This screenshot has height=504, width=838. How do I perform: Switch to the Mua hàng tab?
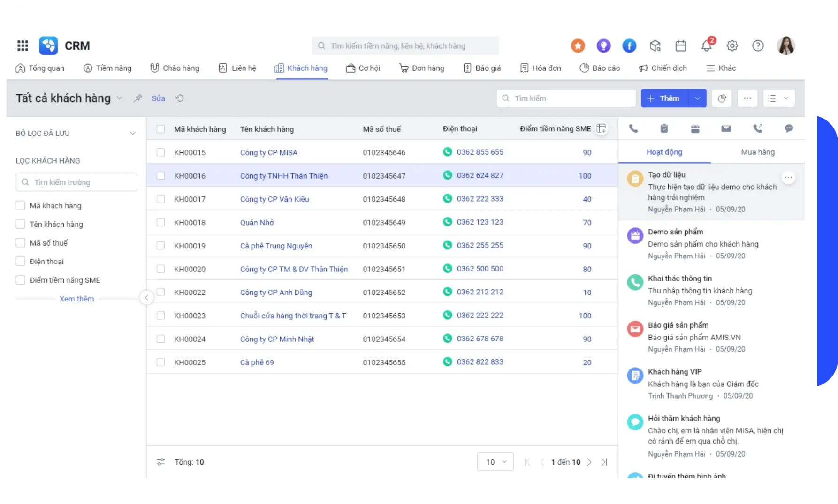pyautogui.click(x=757, y=152)
